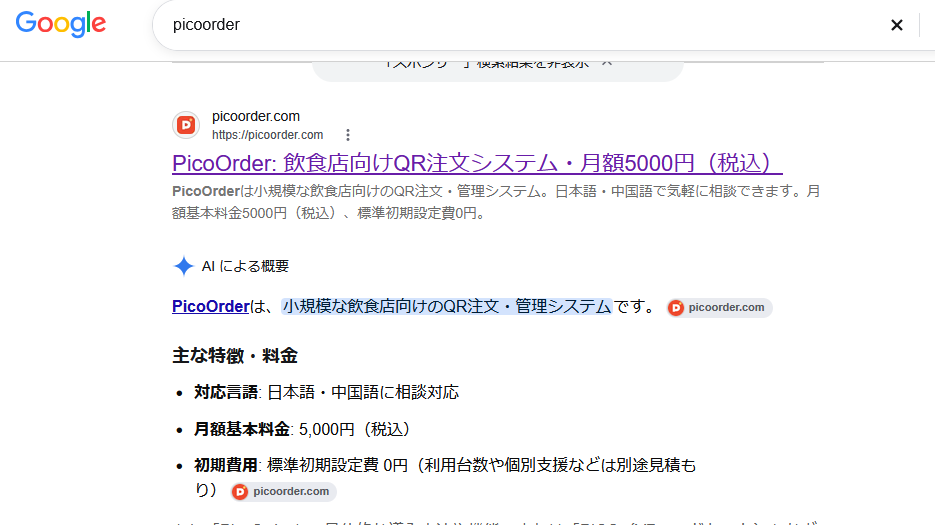Open the underlined PicoOrder link in the AI overview
The image size is (935, 525).
(210, 306)
